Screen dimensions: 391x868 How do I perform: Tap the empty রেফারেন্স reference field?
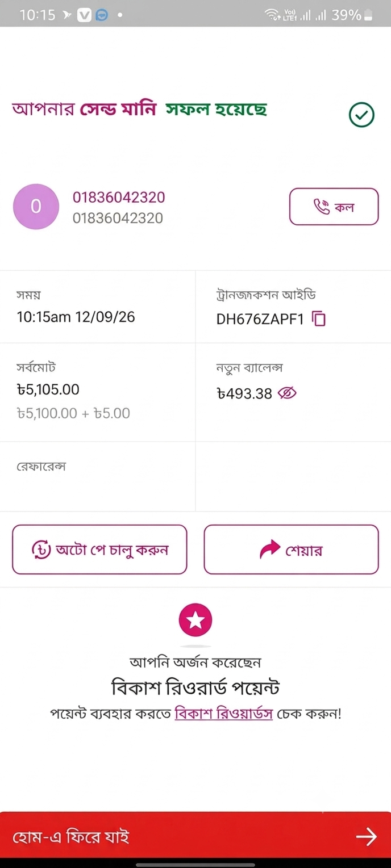98,477
